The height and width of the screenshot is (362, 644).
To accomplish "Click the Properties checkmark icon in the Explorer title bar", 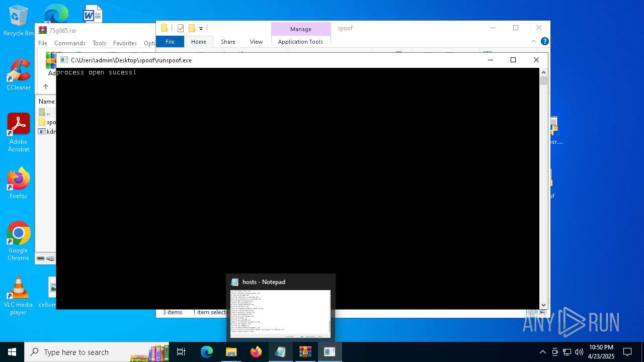I will pos(181,28).
